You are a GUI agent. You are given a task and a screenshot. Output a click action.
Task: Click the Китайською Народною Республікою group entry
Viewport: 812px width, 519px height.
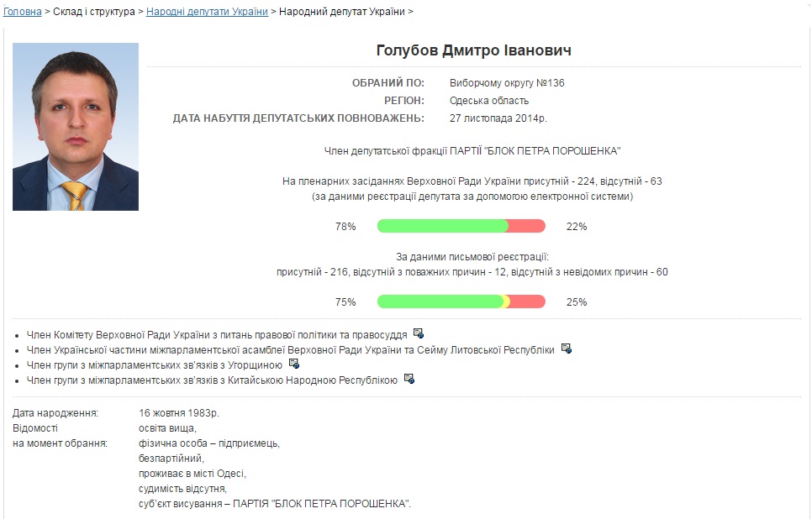[212, 380]
